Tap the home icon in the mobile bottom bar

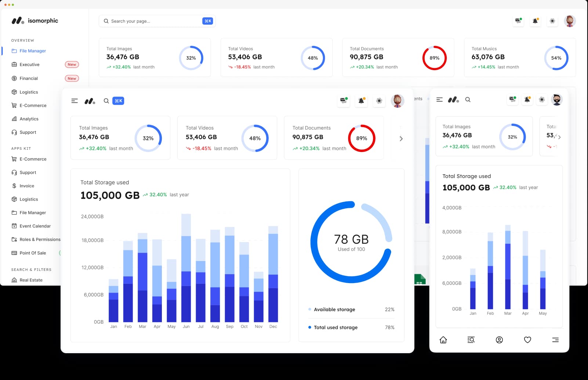[443, 340]
